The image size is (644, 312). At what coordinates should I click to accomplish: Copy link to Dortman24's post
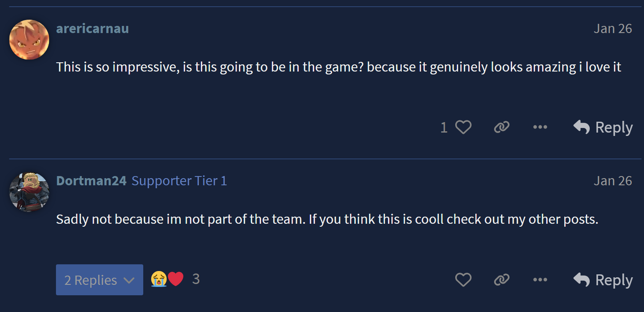point(502,280)
